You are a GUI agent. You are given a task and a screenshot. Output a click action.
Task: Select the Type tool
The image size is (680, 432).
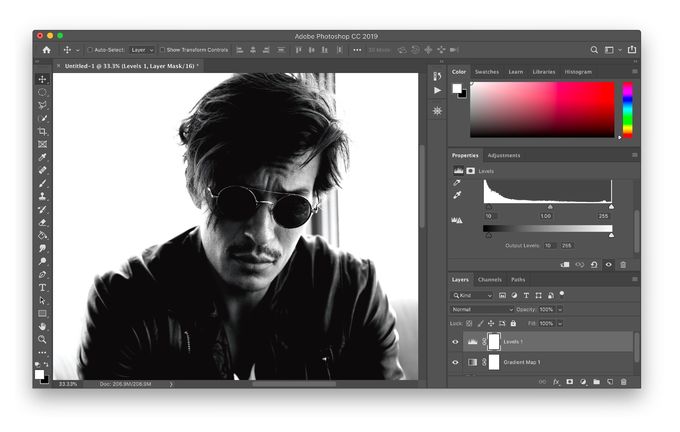click(42, 287)
